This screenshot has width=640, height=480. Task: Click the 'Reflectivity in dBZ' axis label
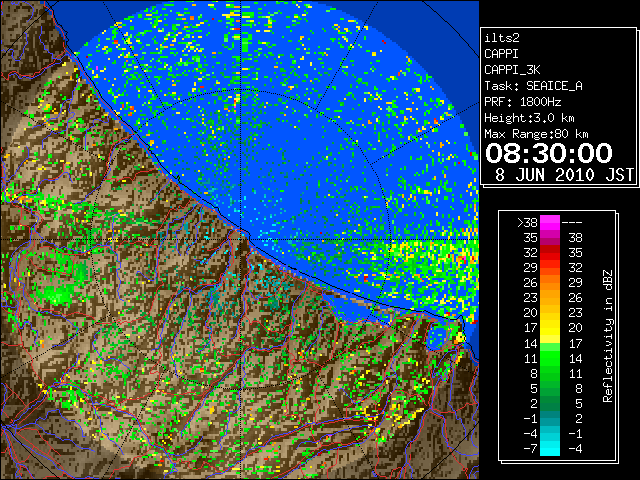point(607,336)
